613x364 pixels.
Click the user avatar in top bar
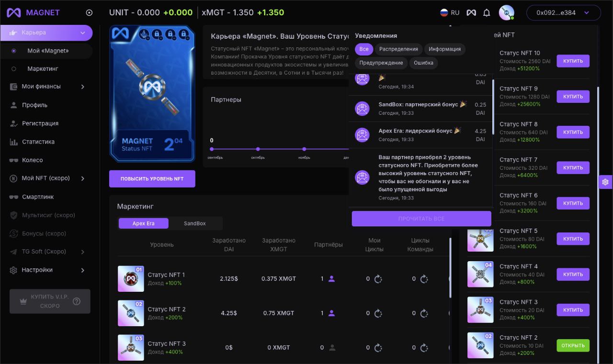pos(506,13)
